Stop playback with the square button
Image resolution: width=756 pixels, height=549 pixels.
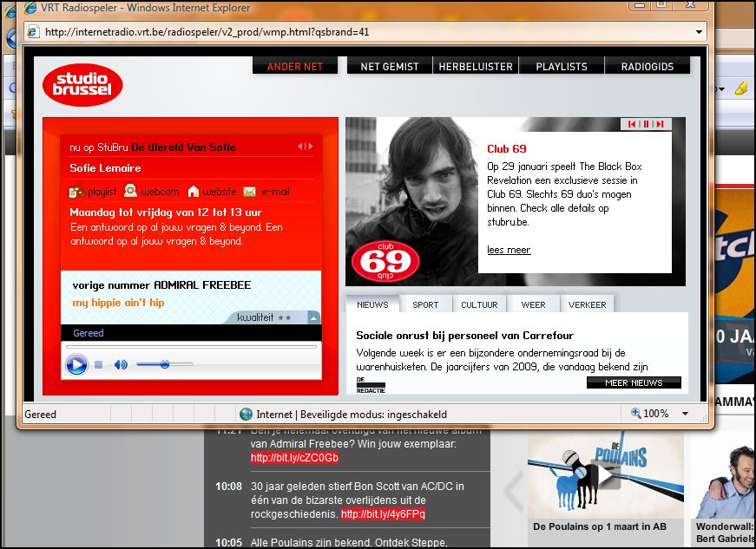point(98,364)
